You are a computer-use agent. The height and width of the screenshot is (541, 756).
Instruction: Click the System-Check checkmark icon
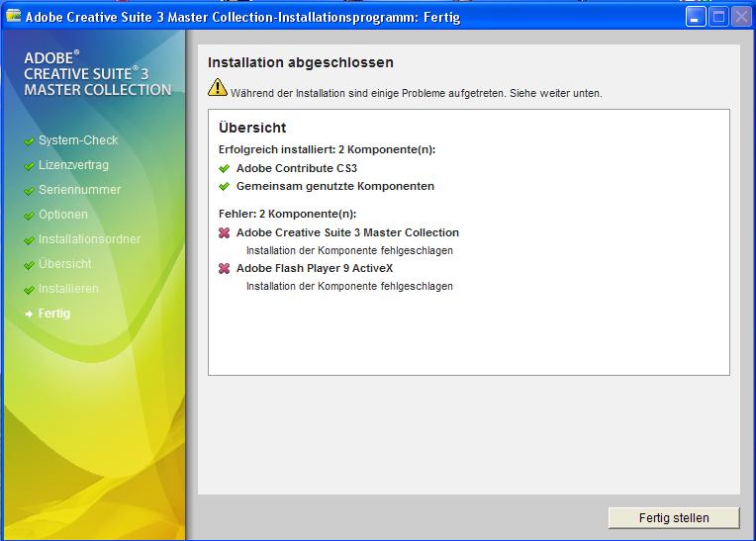tap(29, 141)
